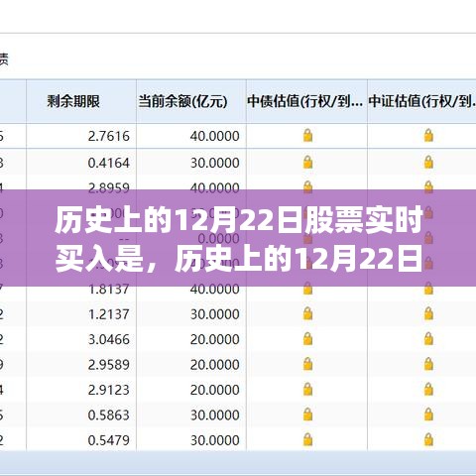Click the 中证估值(行权/到… column header
Image resolution: width=476 pixels, height=476 pixels.
pos(421,101)
